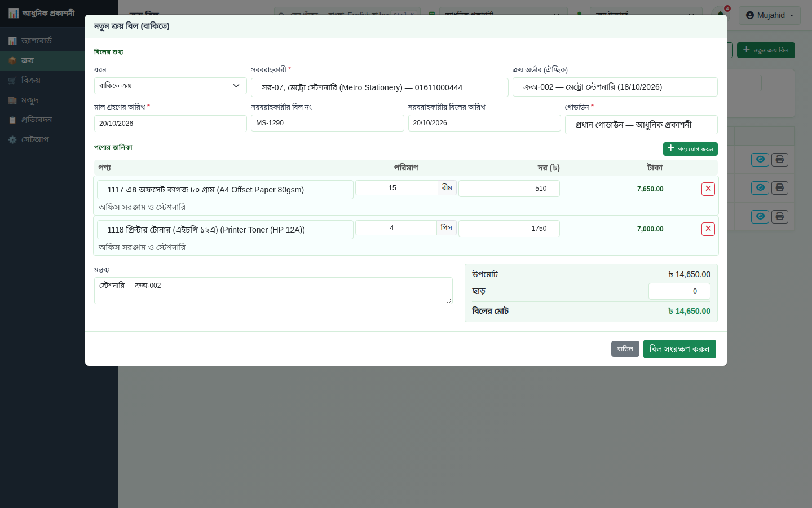Viewport: 812px width, 508px height.
Task: Open the Printer Toner product selector
Action: coord(225,230)
